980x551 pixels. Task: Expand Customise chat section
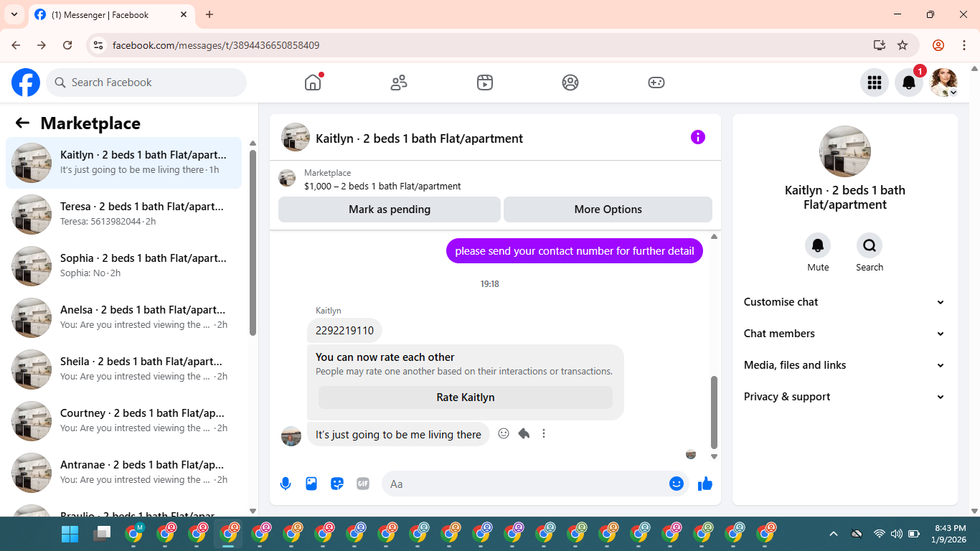click(x=844, y=302)
